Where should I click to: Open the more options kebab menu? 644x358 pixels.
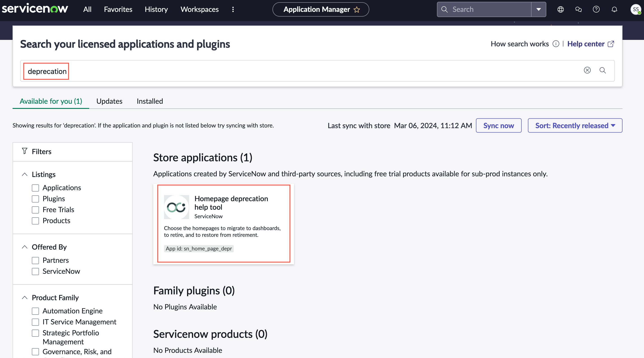coord(233,9)
